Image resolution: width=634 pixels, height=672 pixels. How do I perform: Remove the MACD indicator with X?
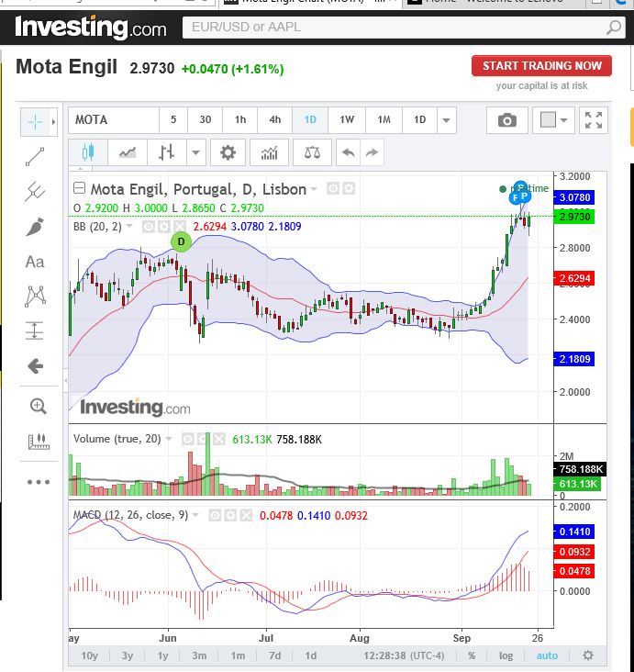click(246, 515)
